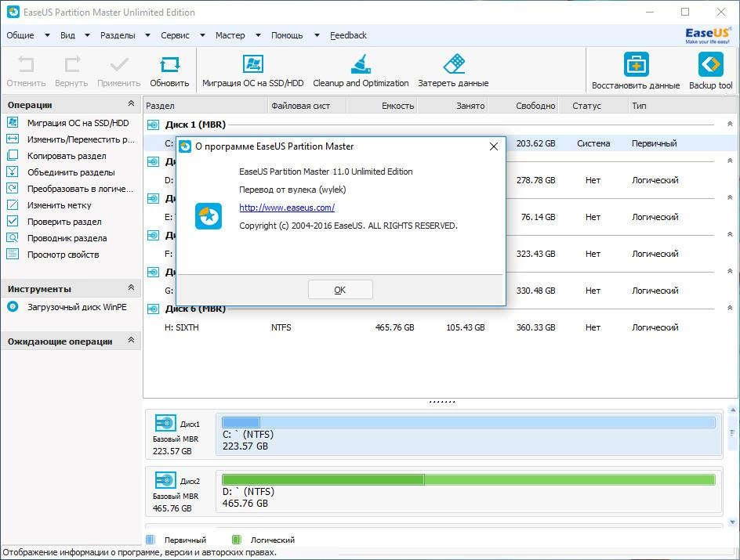Select Изменить метку operation
The width and height of the screenshot is (740, 560).
coord(59,205)
